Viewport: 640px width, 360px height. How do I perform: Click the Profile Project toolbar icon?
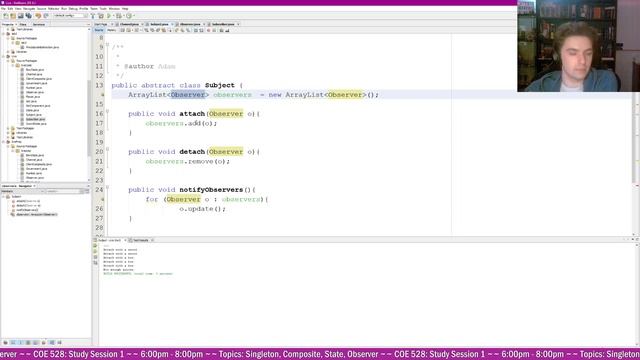[x=129, y=16]
